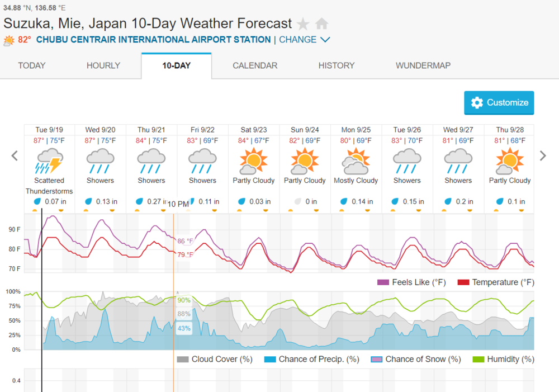
Task: Select the Mostly Cloudy icon under Mon 9/25
Action: 356,164
